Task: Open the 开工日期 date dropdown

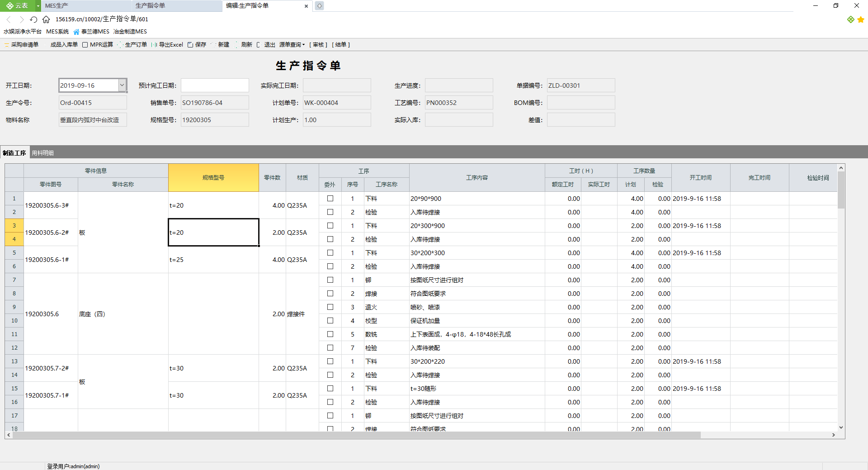Action: point(122,85)
